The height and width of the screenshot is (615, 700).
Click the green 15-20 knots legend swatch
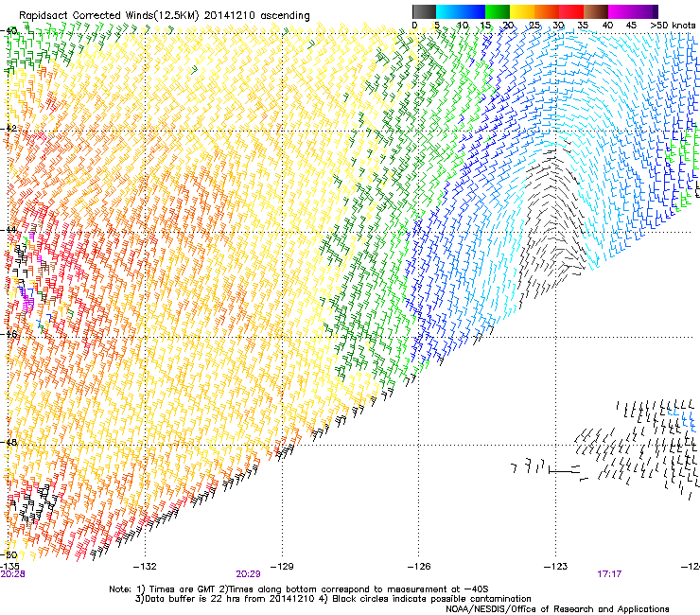pyautogui.click(x=498, y=11)
